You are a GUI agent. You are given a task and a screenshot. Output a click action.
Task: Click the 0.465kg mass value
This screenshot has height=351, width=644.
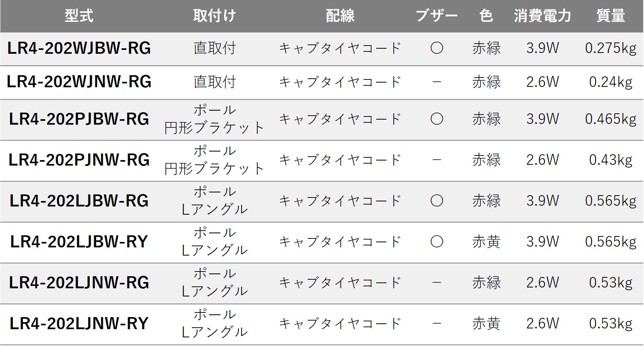coord(611,119)
